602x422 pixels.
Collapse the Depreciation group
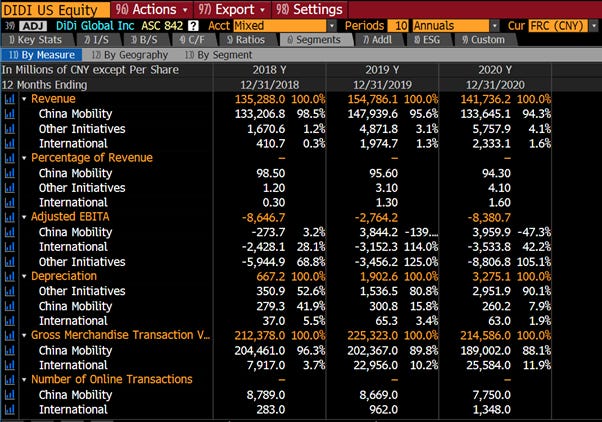pyautogui.click(x=24, y=276)
